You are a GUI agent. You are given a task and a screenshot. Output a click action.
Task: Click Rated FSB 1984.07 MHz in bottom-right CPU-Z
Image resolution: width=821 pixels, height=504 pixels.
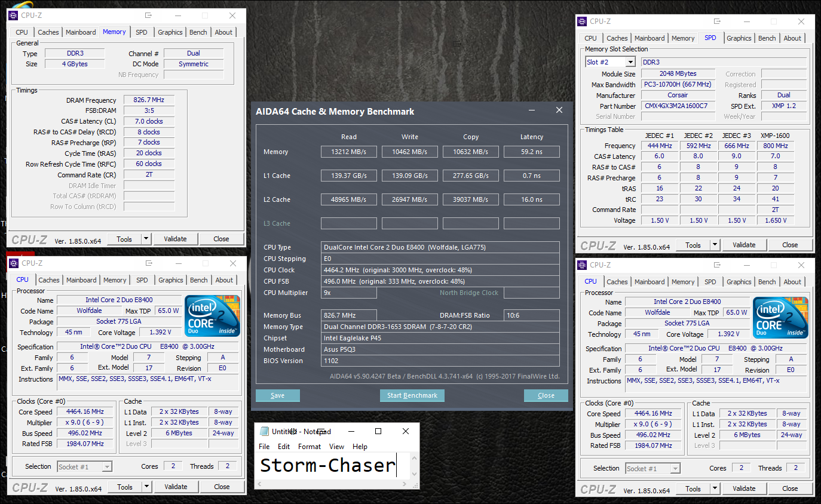pos(653,446)
